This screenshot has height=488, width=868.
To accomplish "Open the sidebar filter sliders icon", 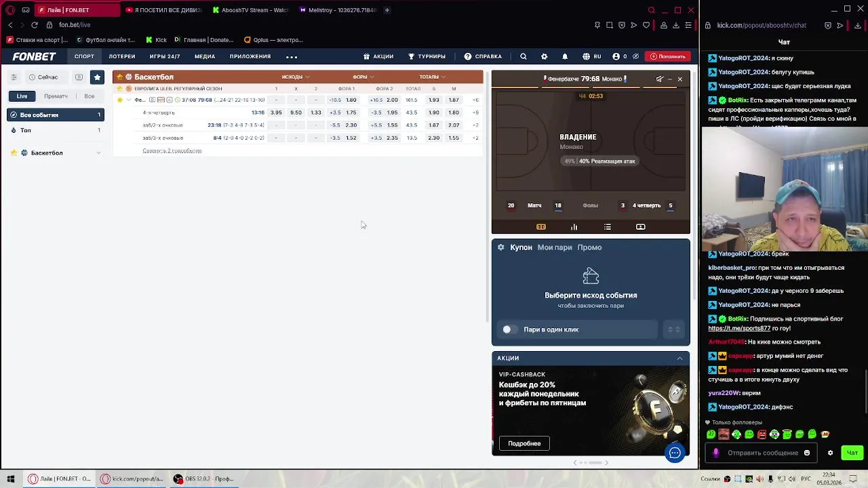I will tap(14, 77).
